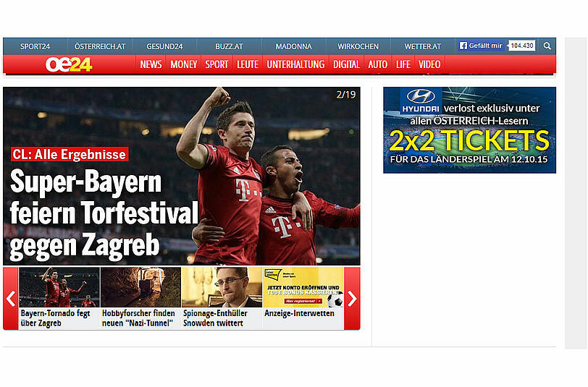588x387 pixels.
Task: Click caption text Spionage-Enthüller Snowden twittert
Action: click(x=215, y=318)
